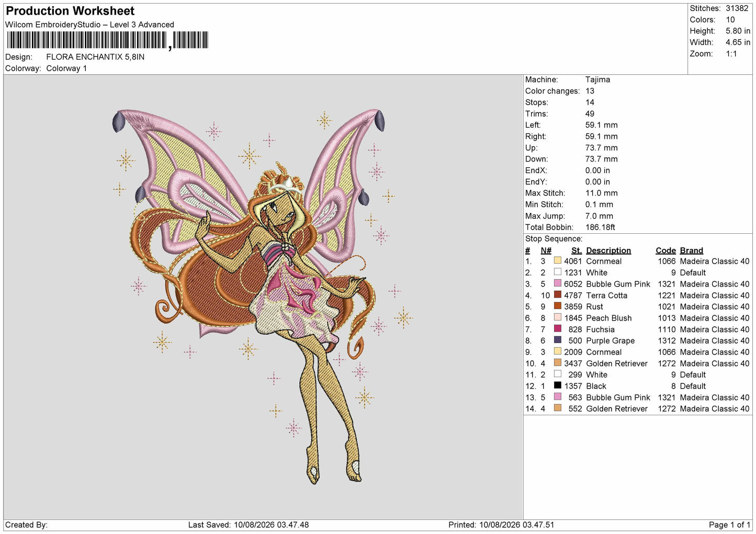Click the Black swatch in stop 12

coord(558,385)
